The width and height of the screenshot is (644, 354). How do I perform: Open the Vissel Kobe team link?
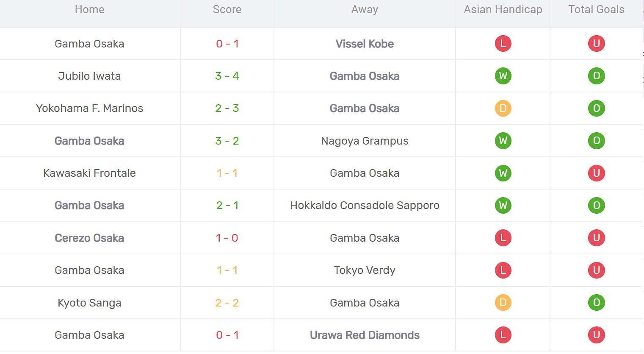click(365, 44)
